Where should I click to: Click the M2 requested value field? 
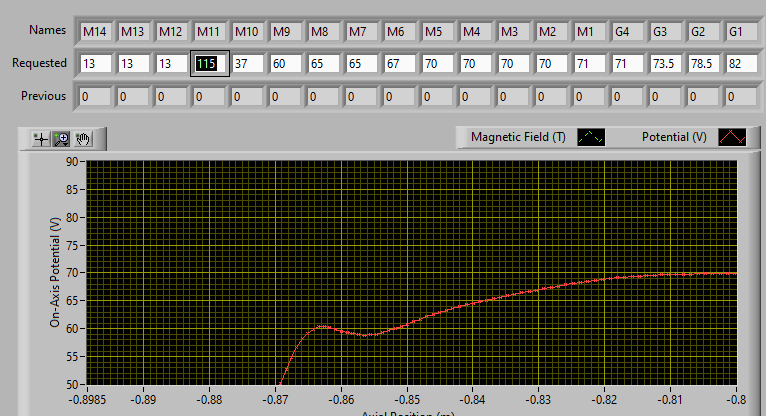click(552, 64)
